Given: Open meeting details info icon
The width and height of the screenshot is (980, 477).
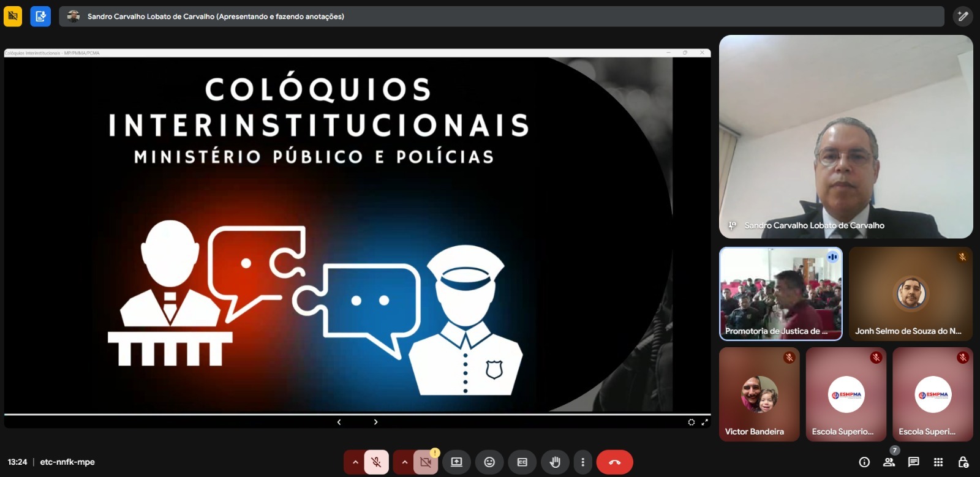Looking at the screenshot, I should point(864,462).
